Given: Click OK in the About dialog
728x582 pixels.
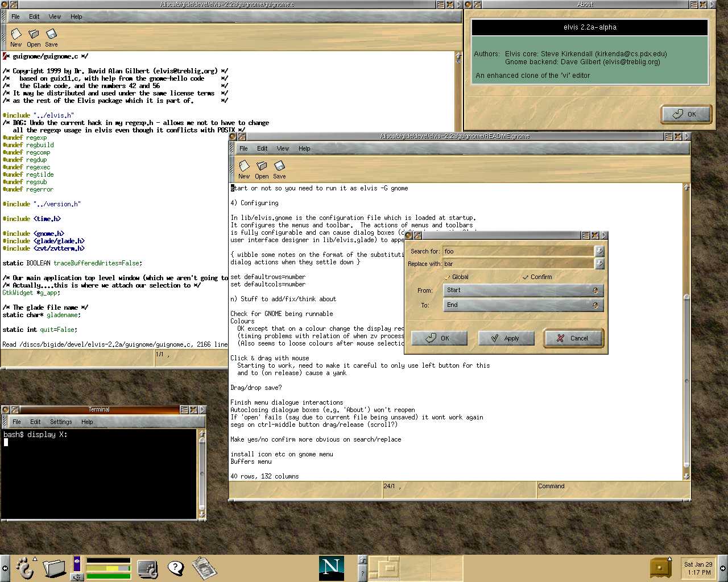Looking at the screenshot, I should [686, 114].
